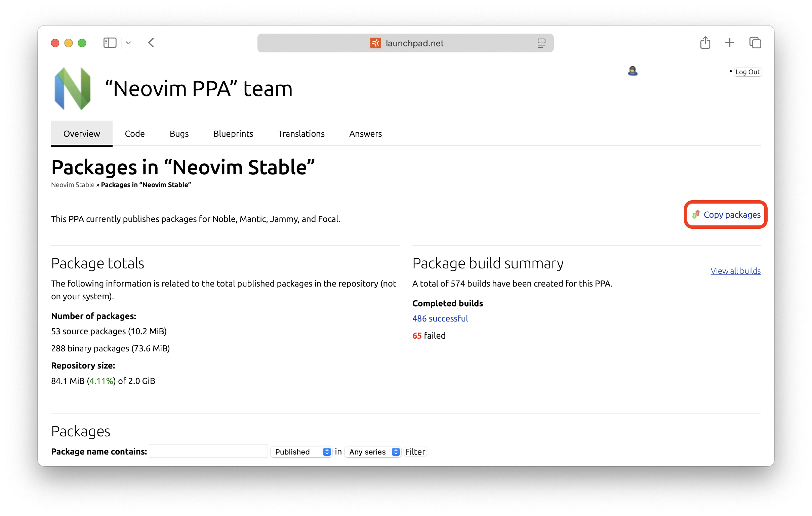Click the Log Out button
The height and width of the screenshot is (516, 812).
tap(747, 72)
